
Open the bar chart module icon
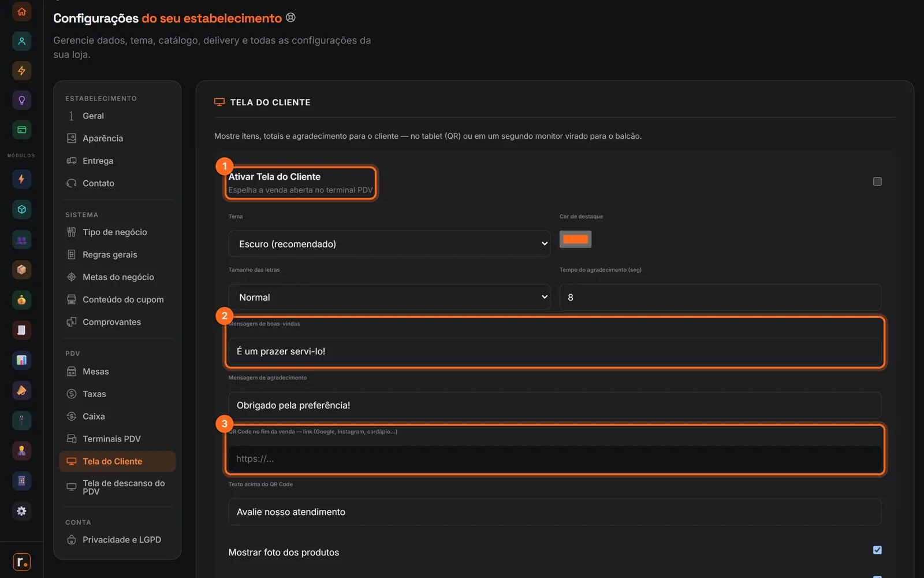[x=21, y=360]
